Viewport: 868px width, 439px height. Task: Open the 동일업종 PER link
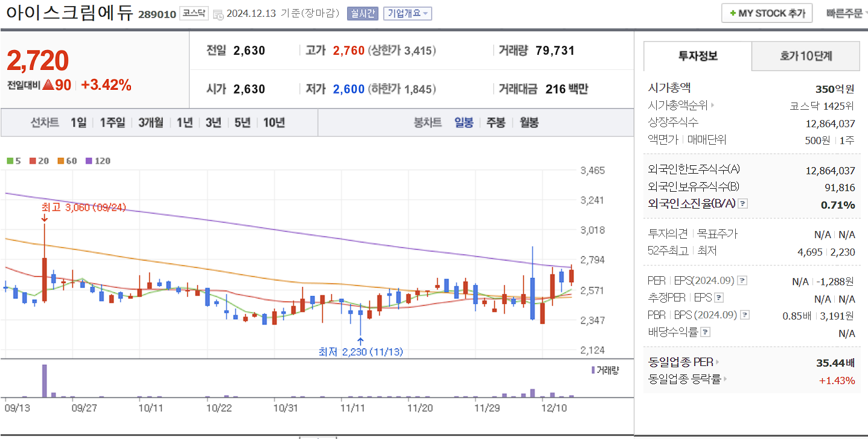[681, 362]
